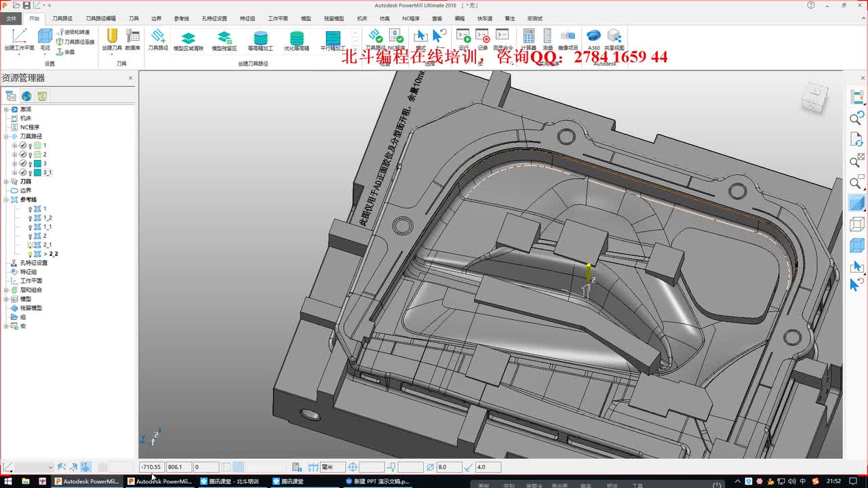This screenshot has width=868, height=488.
Task: Open the 毫米 units dropdown in status bar
Action: pos(332,467)
